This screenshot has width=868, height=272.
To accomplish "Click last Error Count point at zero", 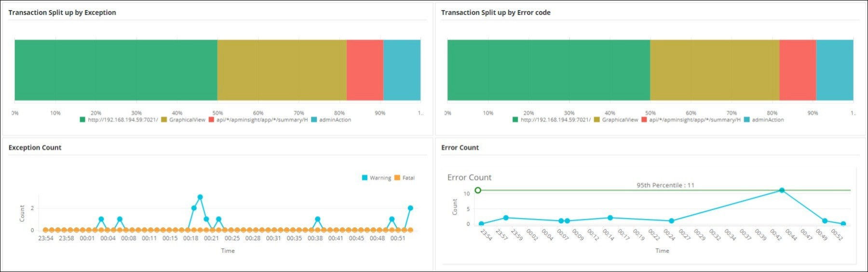I will (x=843, y=224).
